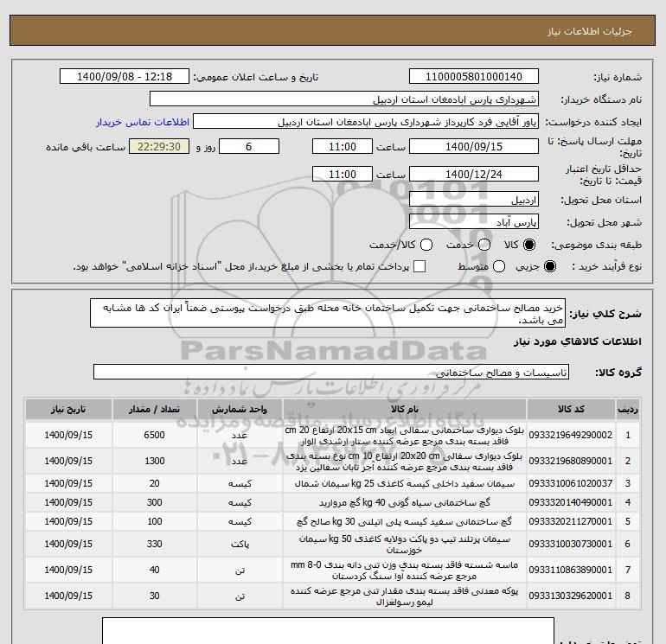Click the پوکه معدنی item name
Viewport: 666px width, 644px height.
point(405,596)
